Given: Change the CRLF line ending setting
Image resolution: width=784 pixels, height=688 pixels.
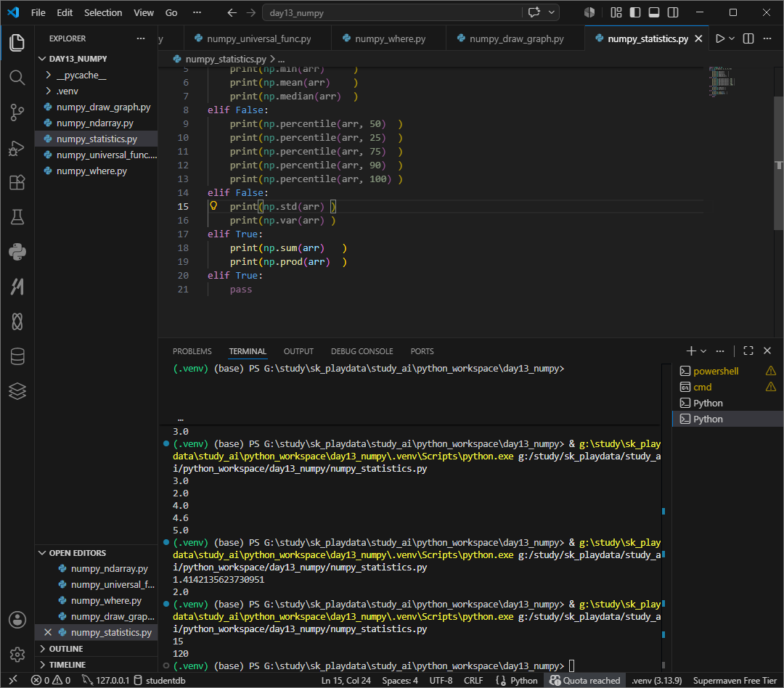Looking at the screenshot, I should click(473, 681).
